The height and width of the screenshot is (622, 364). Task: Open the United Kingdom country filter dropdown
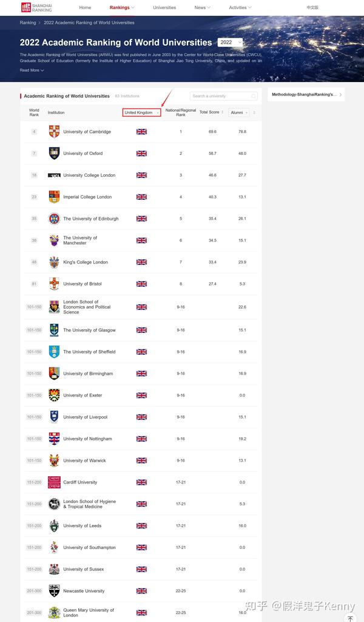click(x=142, y=112)
